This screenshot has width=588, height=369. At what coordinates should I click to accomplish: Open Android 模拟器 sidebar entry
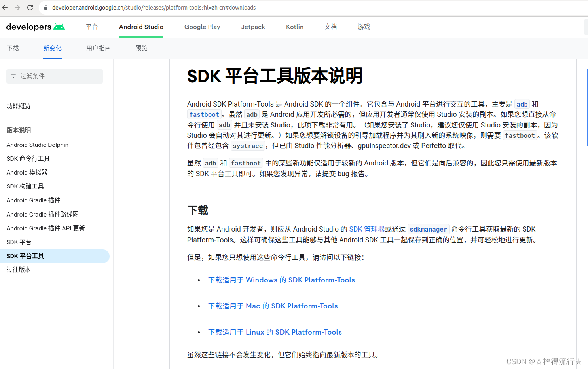(27, 173)
